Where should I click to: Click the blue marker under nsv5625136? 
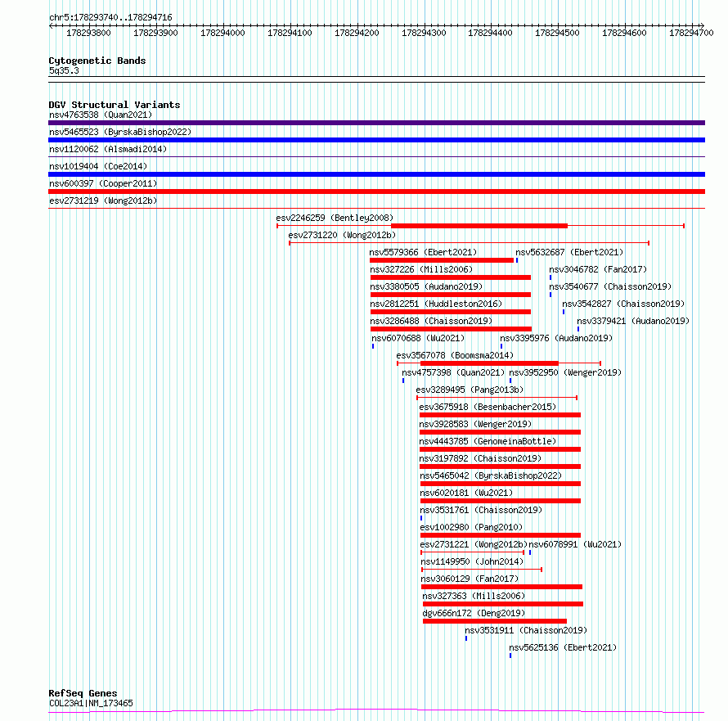pyautogui.click(x=510, y=656)
